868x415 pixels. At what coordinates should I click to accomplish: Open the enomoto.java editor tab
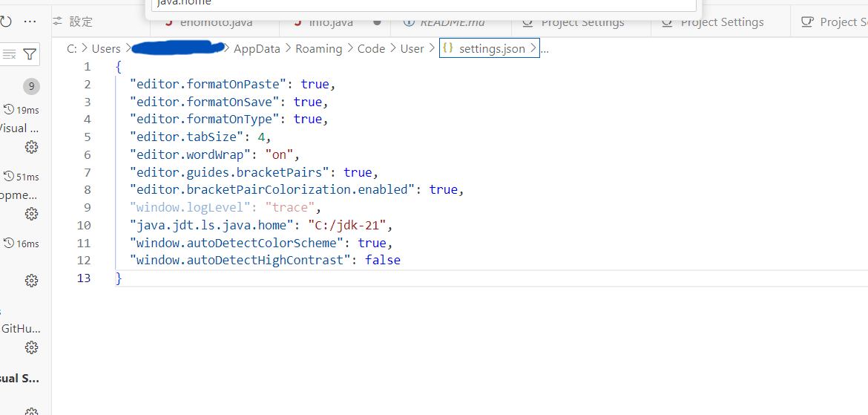[215, 22]
